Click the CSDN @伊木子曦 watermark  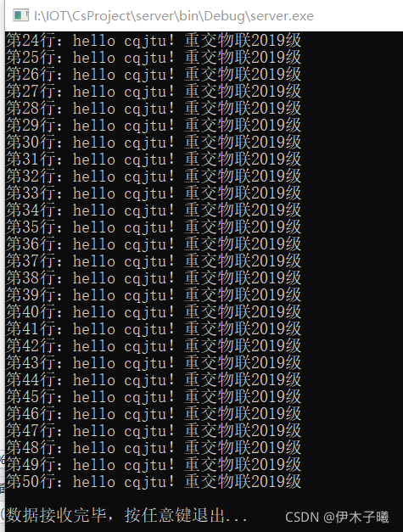[x=337, y=517]
